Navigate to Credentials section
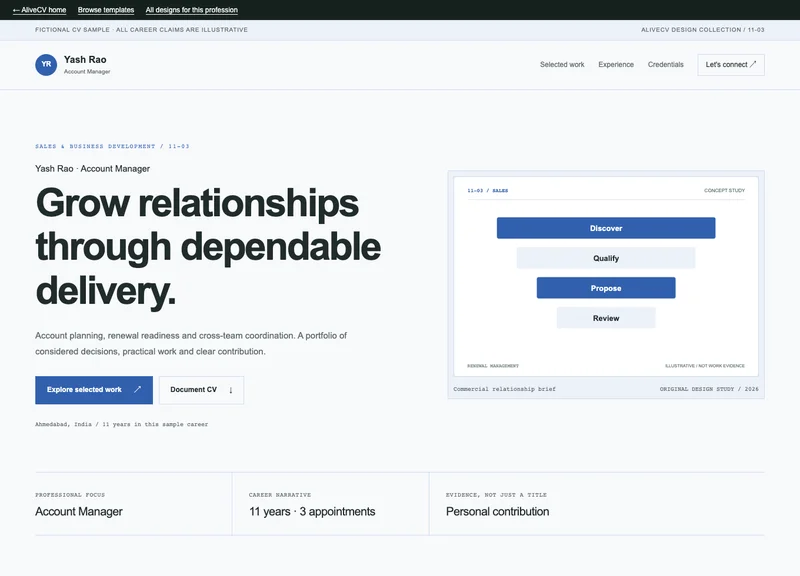The height and width of the screenshot is (576, 800). pyautogui.click(x=665, y=65)
